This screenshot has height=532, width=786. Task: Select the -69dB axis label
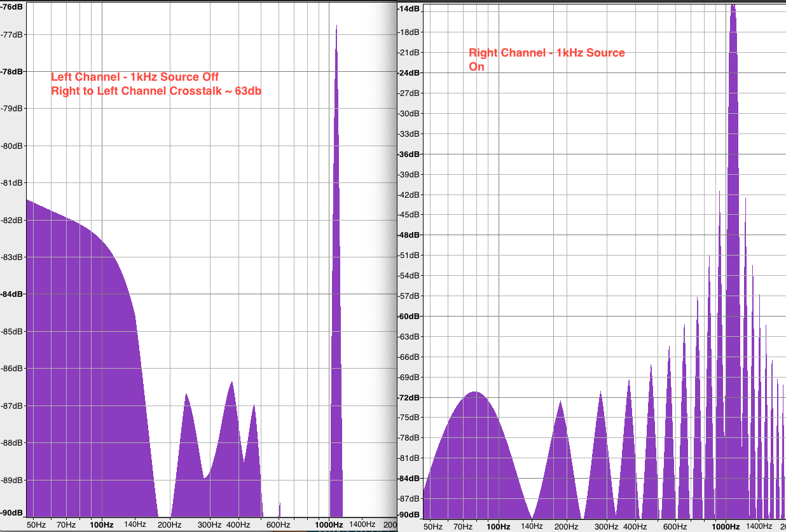click(x=408, y=377)
